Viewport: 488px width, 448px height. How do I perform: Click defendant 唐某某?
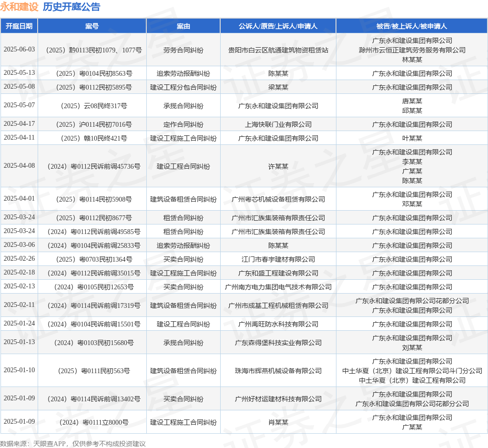pyautogui.click(x=412, y=101)
